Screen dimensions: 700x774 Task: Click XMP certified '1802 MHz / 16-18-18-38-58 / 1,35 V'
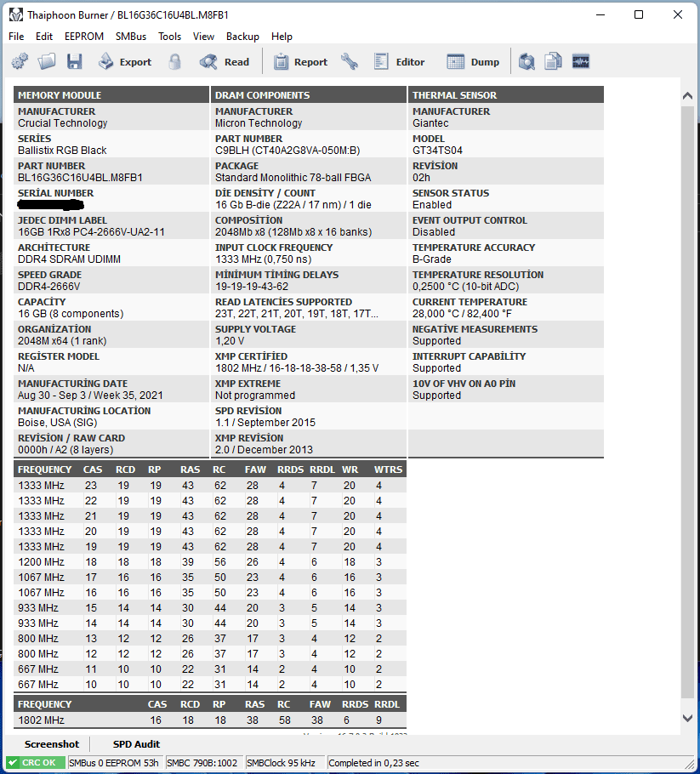[x=297, y=368]
